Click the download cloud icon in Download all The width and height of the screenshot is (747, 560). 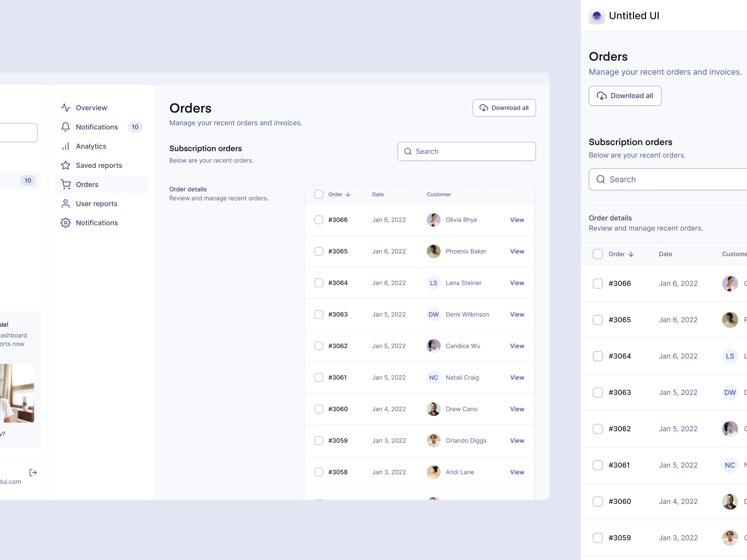pyautogui.click(x=484, y=108)
